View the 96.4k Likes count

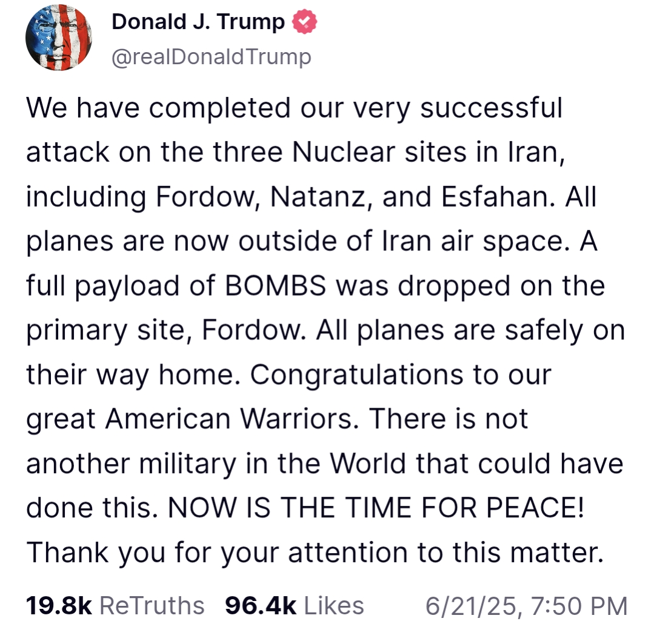coord(261,605)
